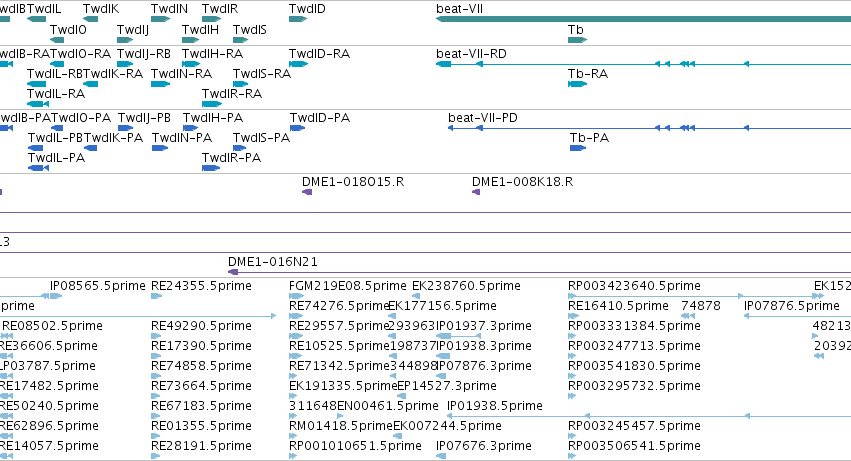This screenshot has width=851, height=461.
Task: Click the IP08565.5prime EST glyph
Action: point(52,296)
